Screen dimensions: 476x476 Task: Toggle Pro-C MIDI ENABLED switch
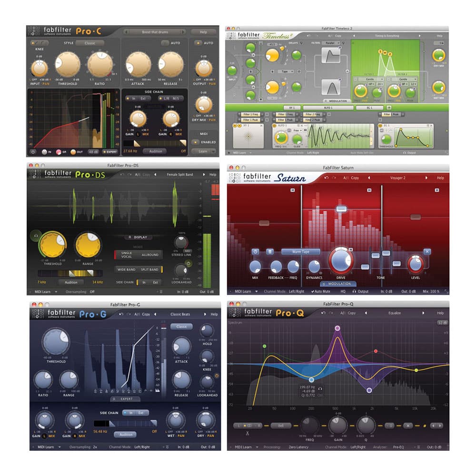[196, 142]
